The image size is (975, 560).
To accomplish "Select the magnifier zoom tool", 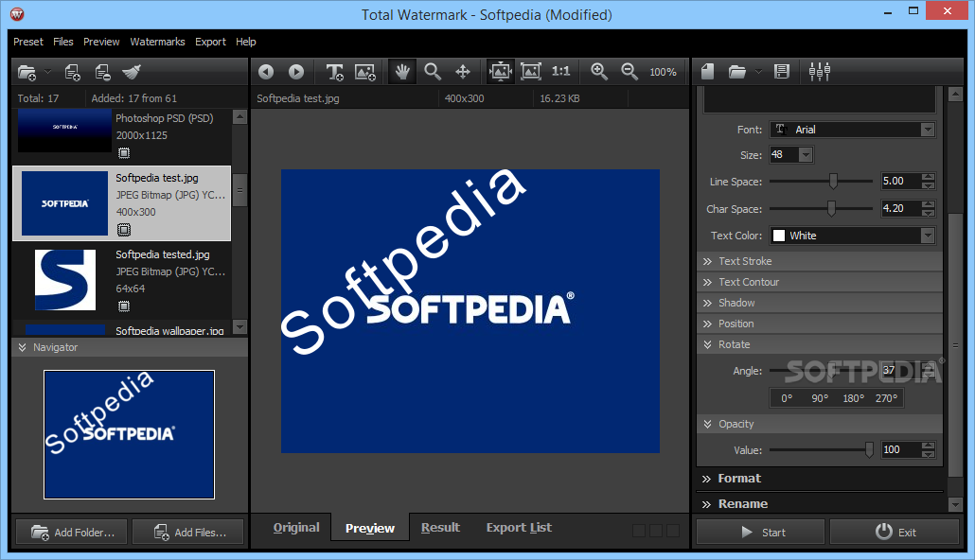I will (x=433, y=72).
